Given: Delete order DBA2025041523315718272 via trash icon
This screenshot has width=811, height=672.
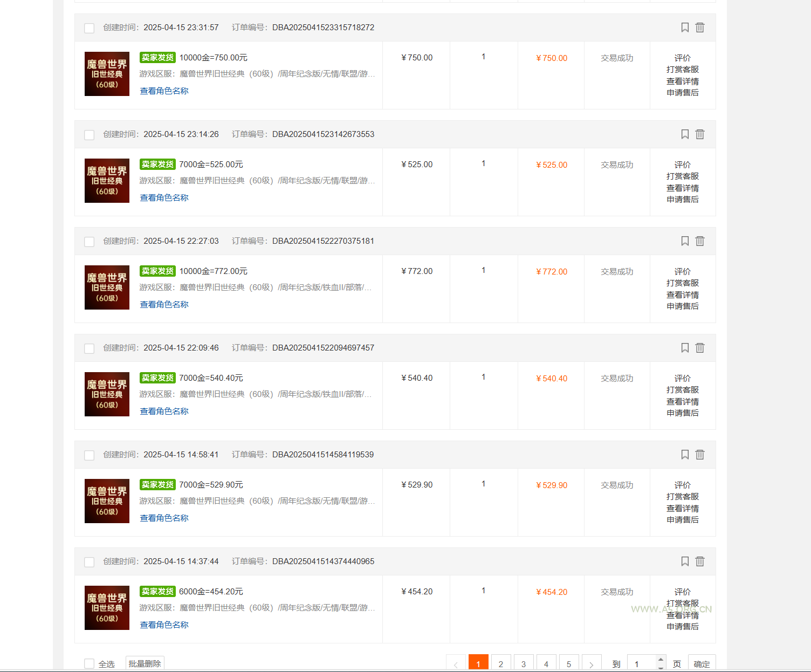Looking at the screenshot, I should click(700, 28).
